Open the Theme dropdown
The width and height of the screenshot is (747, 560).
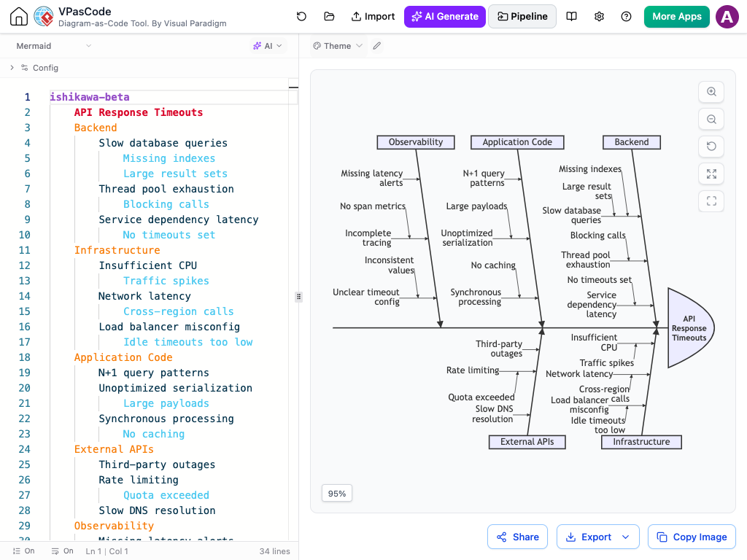pos(338,46)
